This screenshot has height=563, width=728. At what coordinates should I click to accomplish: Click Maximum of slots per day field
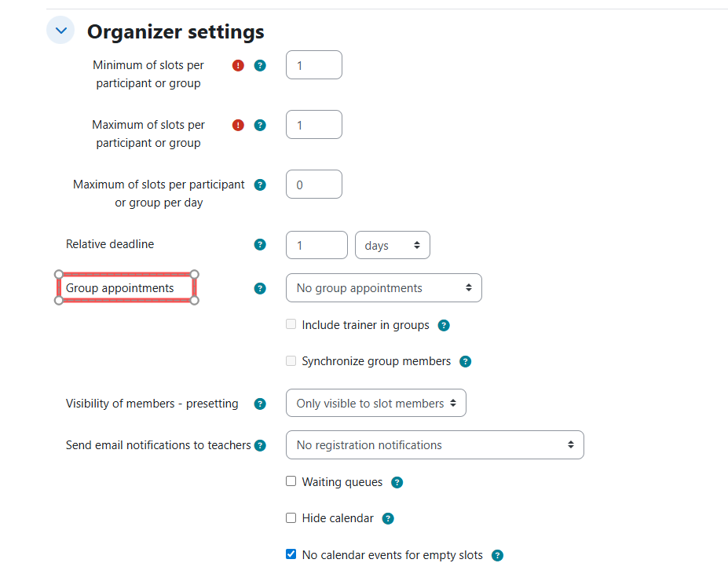tap(313, 185)
